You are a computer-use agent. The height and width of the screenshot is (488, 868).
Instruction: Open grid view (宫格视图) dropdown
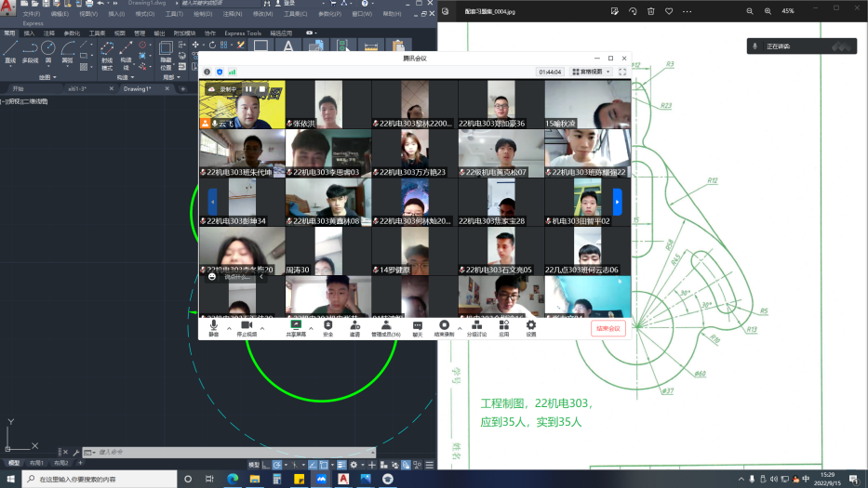(591, 72)
